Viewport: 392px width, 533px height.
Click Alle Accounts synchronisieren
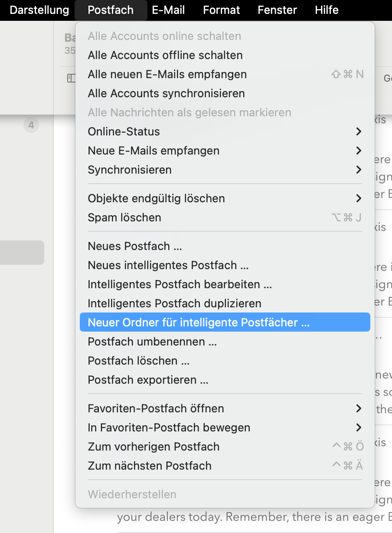pos(166,93)
